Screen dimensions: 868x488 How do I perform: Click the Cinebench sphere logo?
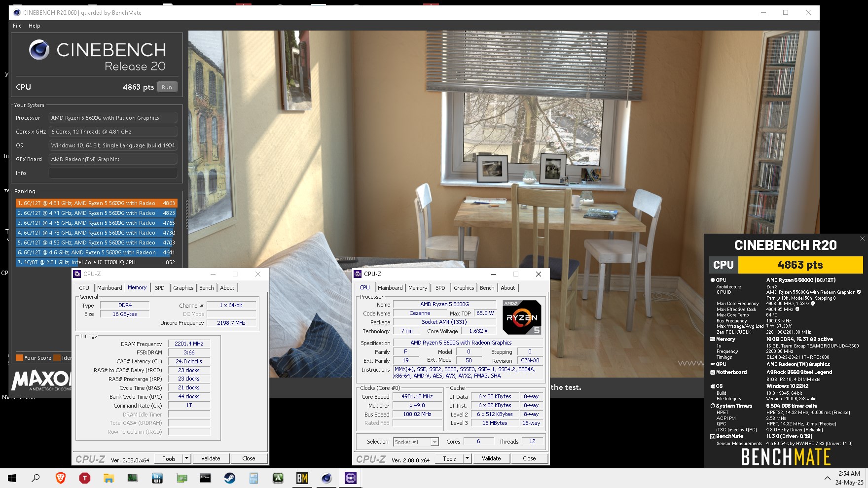[x=38, y=50]
